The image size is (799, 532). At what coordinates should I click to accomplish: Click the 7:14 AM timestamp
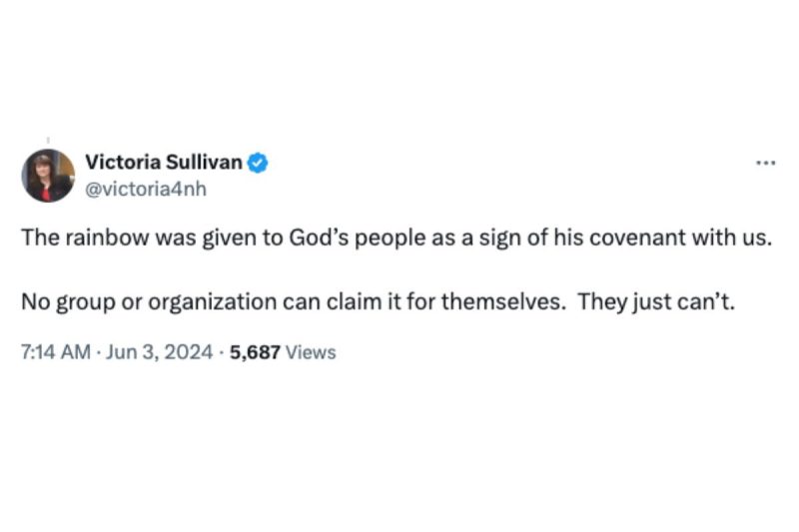click(x=56, y=352)
